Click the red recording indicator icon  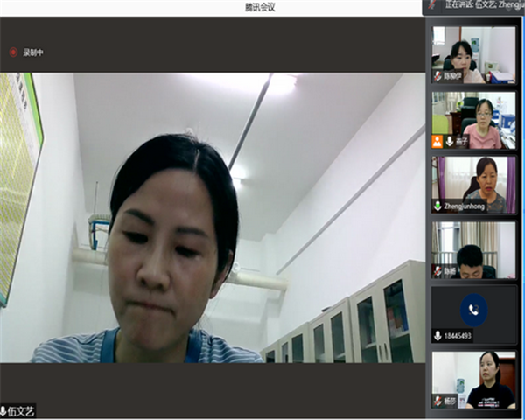tap(13, 52)
